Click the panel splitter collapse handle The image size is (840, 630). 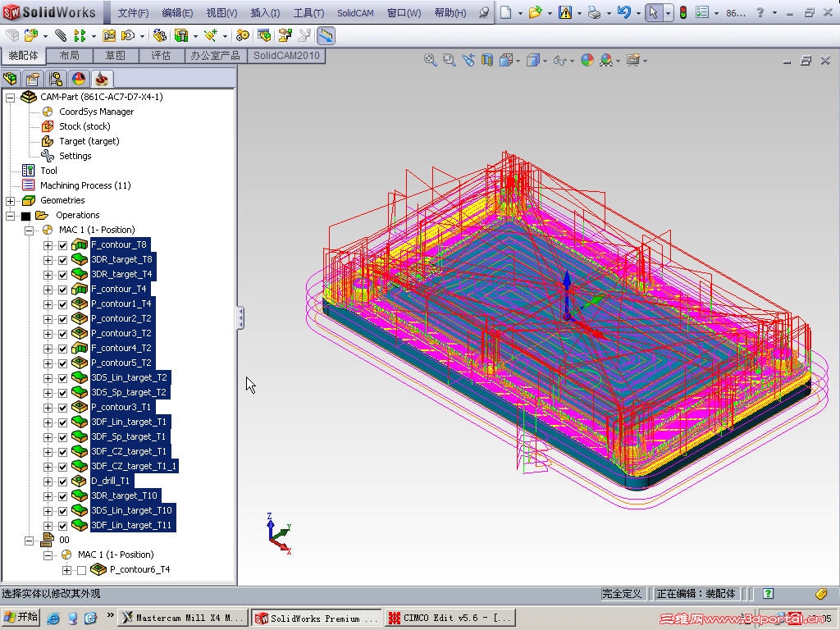[240, 317]
